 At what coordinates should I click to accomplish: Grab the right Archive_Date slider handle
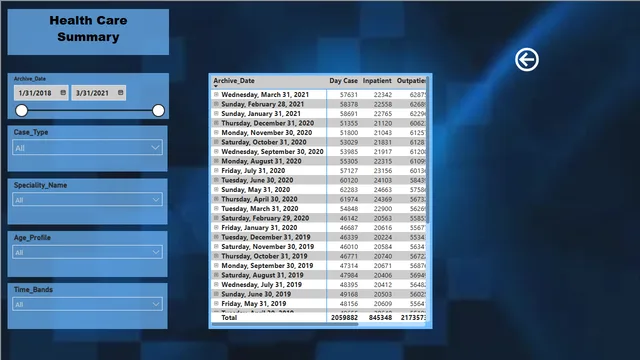158,111
